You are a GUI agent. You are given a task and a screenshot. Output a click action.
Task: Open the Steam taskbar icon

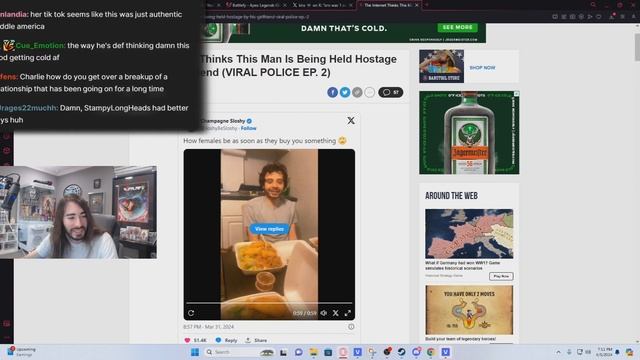401,352
